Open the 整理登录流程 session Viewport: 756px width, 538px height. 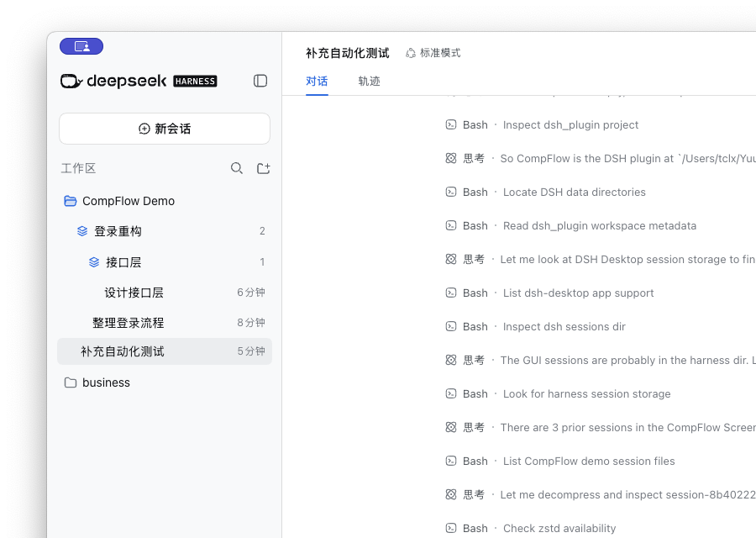[x=165, y=322]
